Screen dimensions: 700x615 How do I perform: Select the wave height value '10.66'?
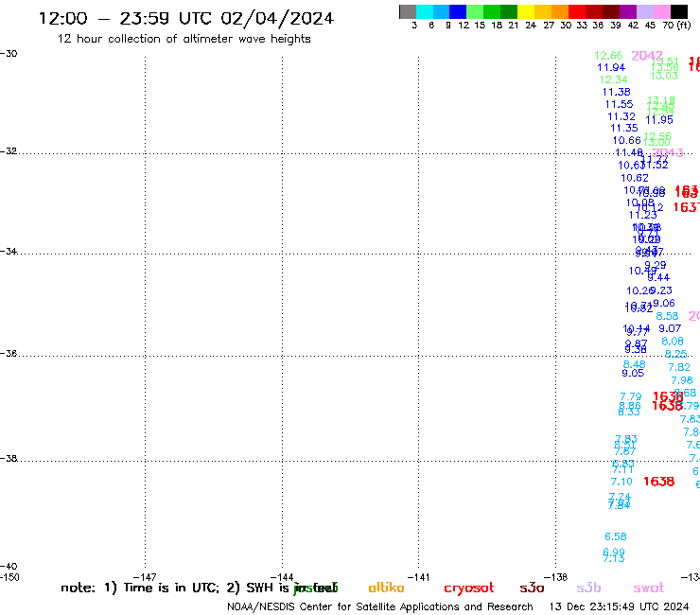[627, 141]
